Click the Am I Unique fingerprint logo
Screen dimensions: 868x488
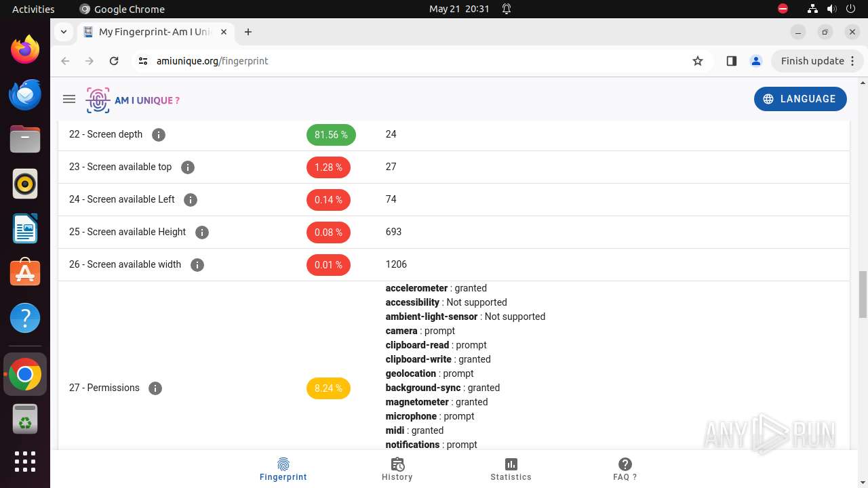tap(133, 100)
